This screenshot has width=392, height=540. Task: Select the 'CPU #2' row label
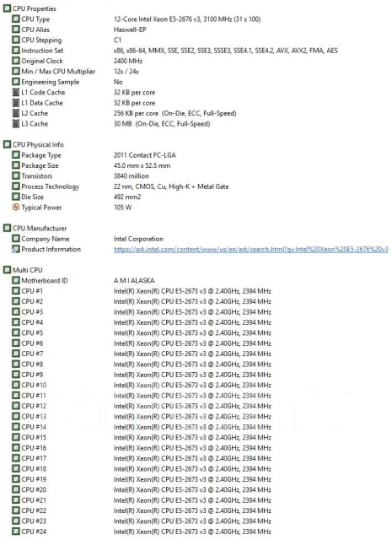(x=32, y=301)
